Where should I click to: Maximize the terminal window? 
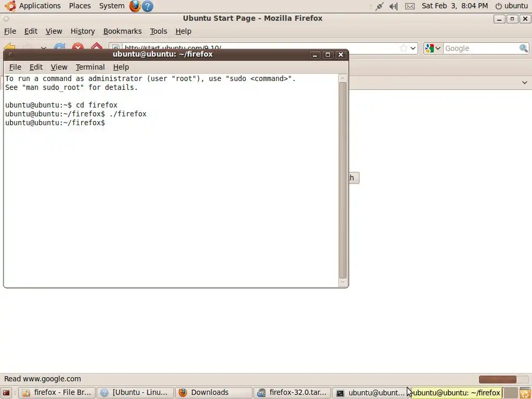coord(327,55)
